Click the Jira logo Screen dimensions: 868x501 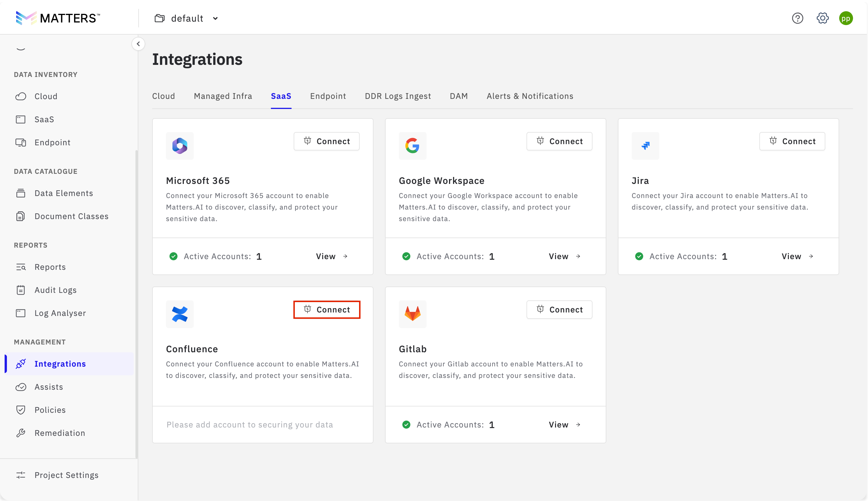coord(645,146)
